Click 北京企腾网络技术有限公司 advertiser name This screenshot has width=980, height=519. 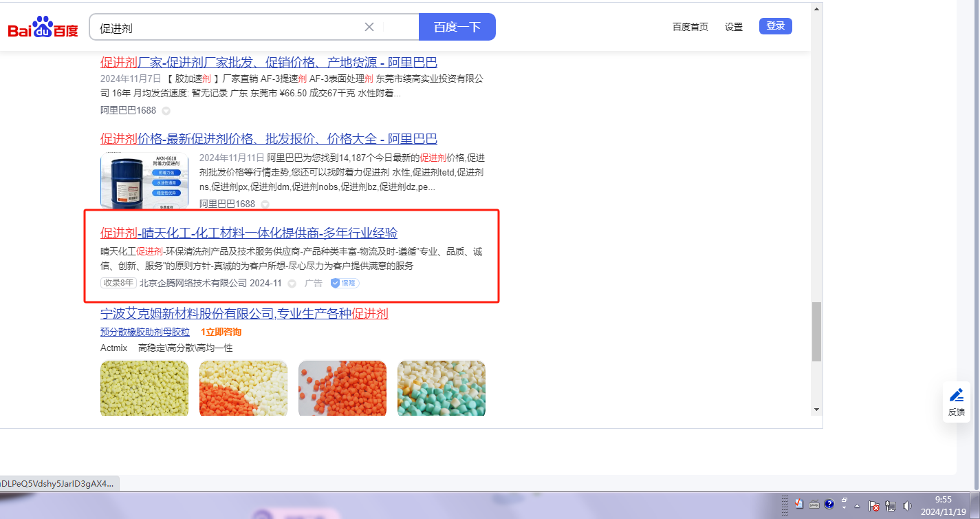coord(193,283)
